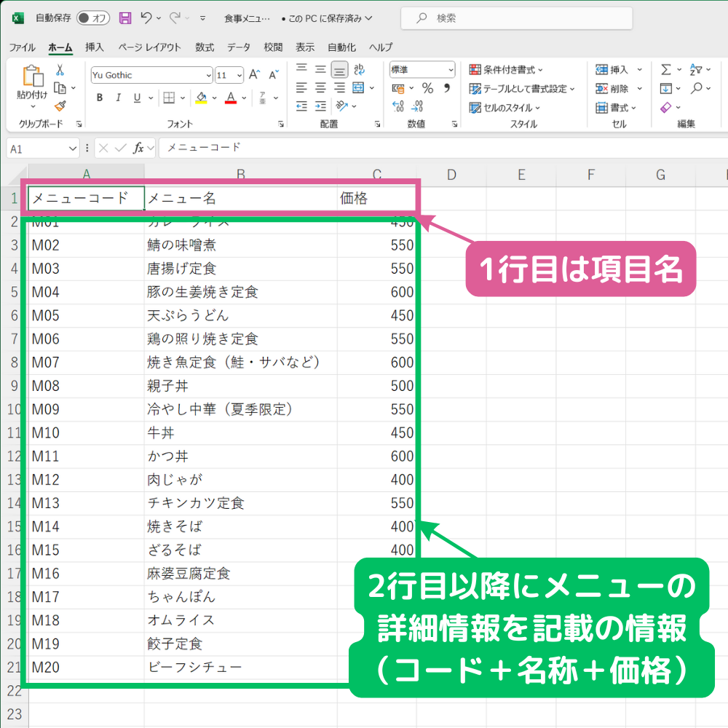Click the red Font Color A

point(231,98)
